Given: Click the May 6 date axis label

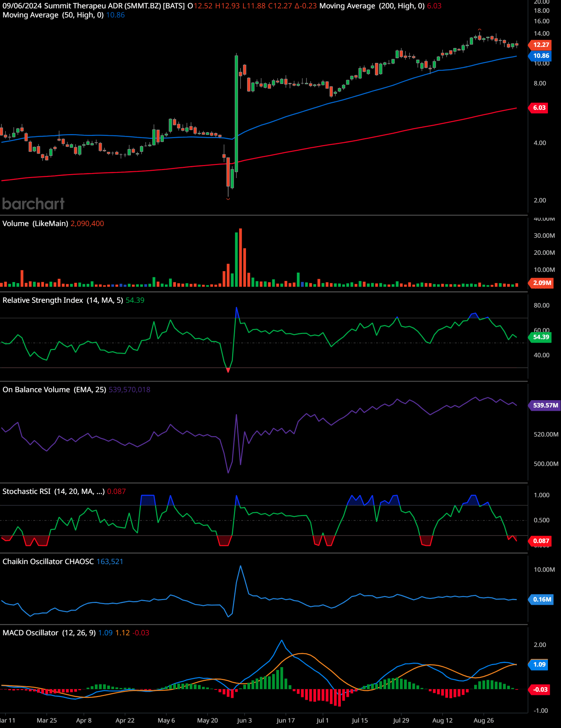Looking at the screenshot, I should point(166,720).
